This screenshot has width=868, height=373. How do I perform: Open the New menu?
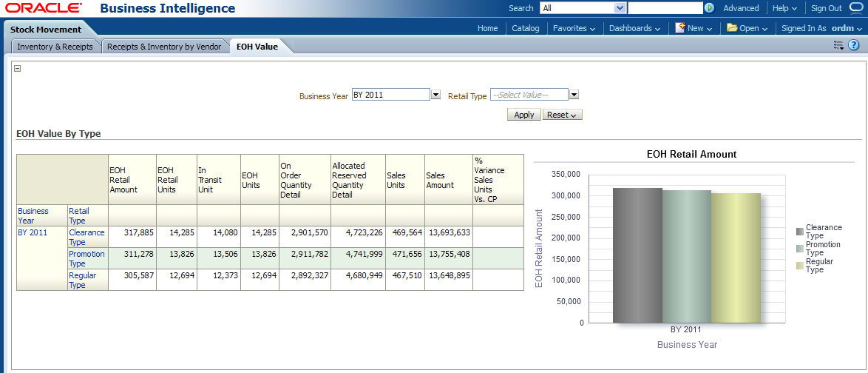[x=694, y=28]
